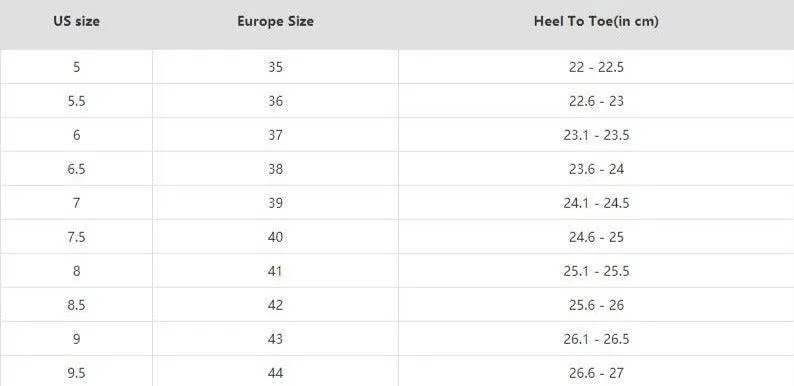
Task: Select the US size 5.5 cell
Action: pos(76,101)
